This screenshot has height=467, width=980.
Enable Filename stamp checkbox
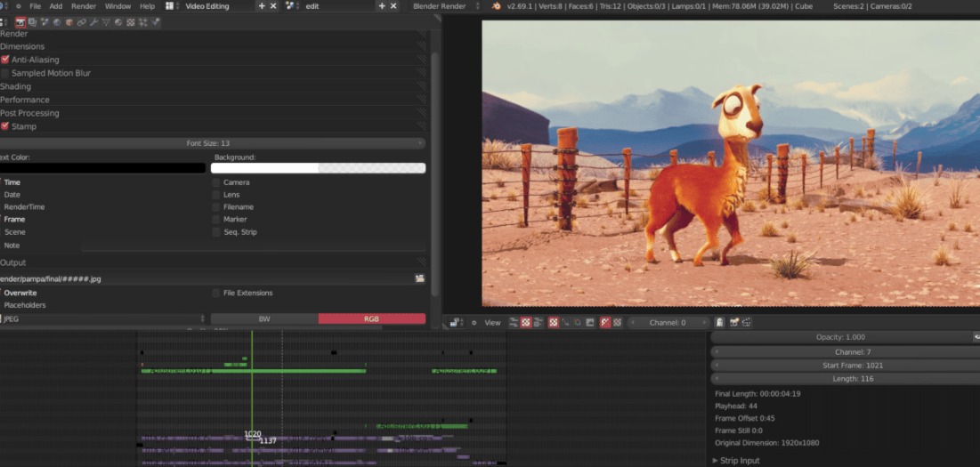[x=216, y=206]
